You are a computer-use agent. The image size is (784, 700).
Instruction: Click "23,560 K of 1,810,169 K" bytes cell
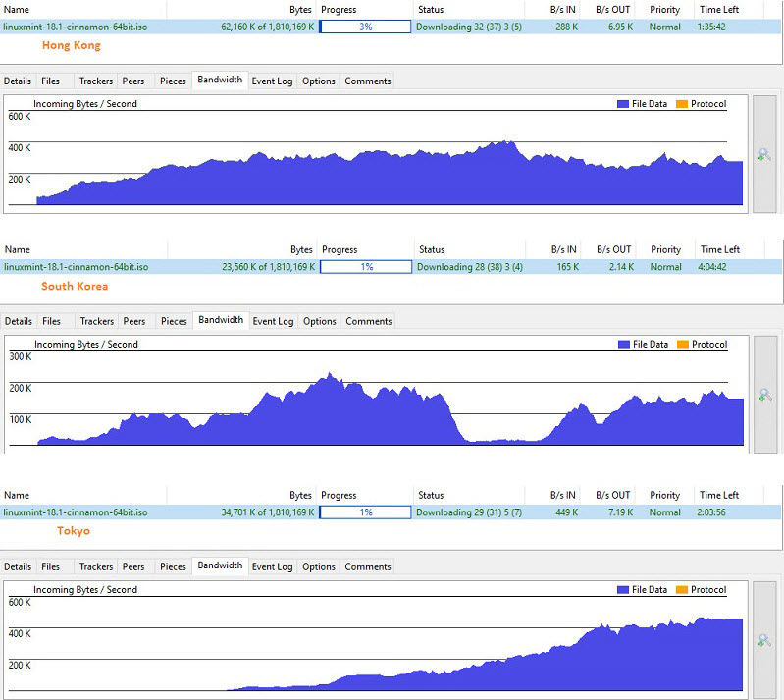click(x=269, y=267)
